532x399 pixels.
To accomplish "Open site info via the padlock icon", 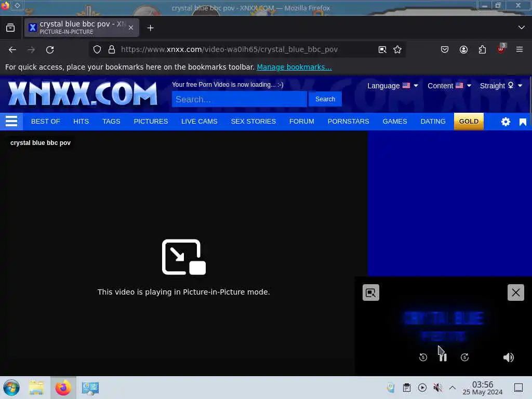I will coord(112,49).
